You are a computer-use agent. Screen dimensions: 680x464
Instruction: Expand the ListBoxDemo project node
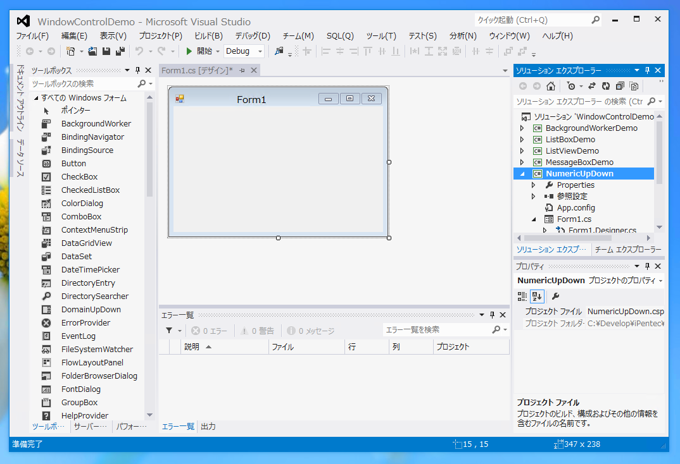click(x=522, y=140)
